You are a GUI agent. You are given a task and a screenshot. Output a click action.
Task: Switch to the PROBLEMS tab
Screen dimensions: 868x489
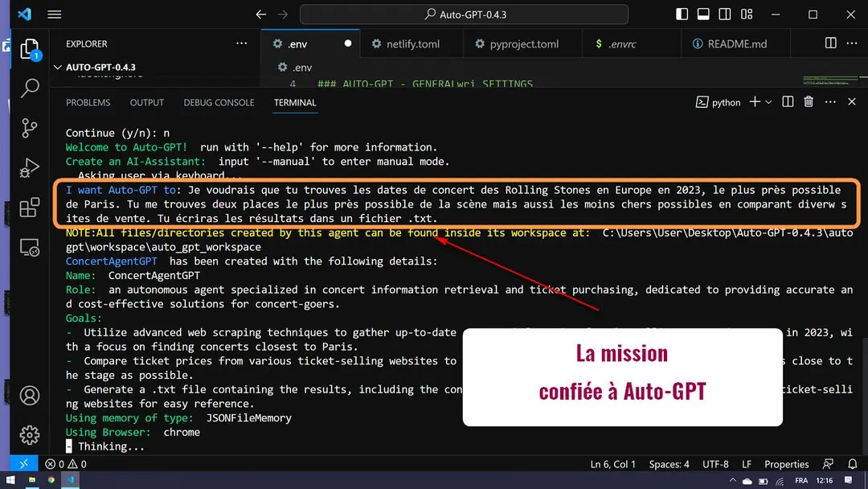[88, 102]
